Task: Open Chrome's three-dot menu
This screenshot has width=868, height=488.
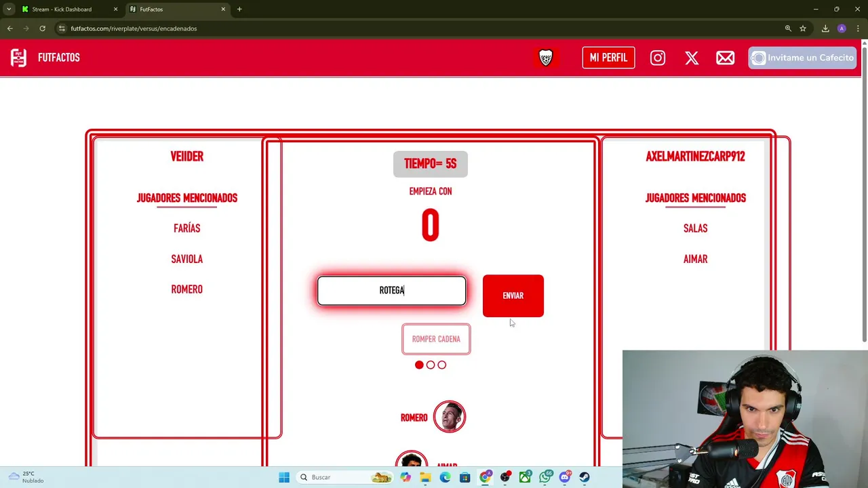Action: pos(858,28)
